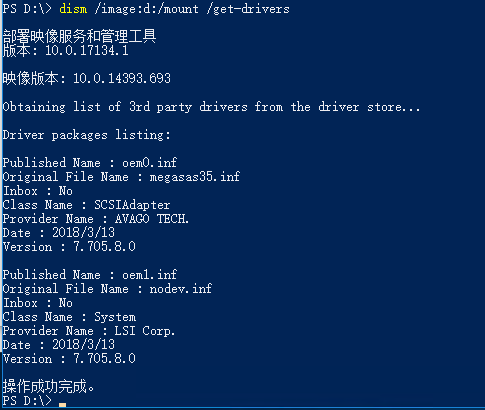485x410 pixels.
Task: Click the SCSIAdapter class name
Action: pos(132,205)
